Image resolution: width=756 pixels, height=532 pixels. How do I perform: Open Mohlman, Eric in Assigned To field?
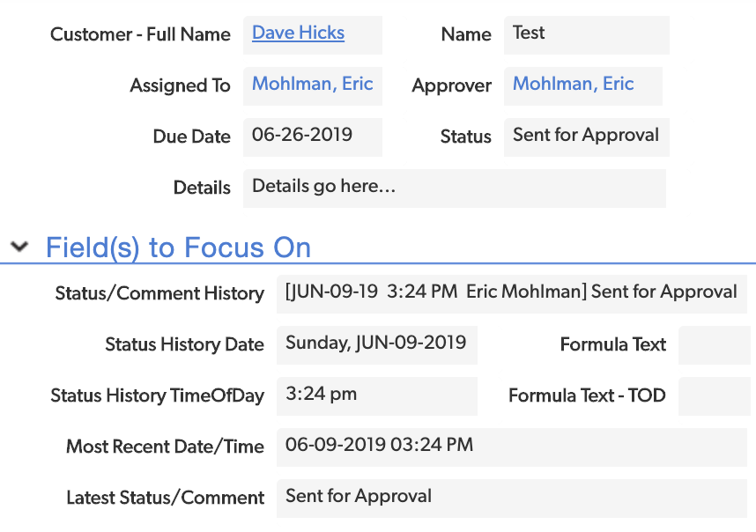click(x=313, y=84)
